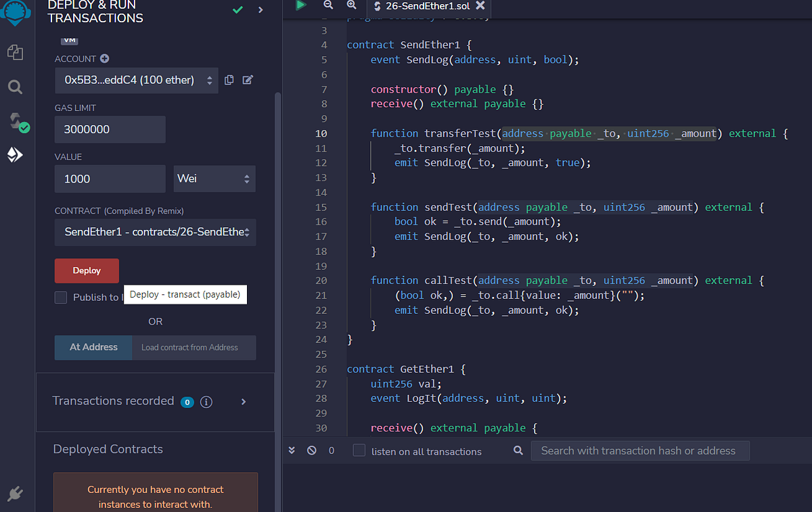Run the script using green play icon
The height and width of the screenshot is (512, 812).
tap(300, 5)
